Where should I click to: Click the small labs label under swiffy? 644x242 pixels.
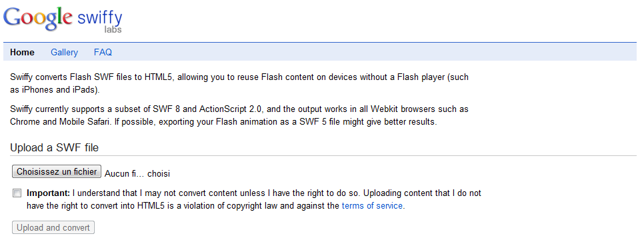(x=113, y=29)
